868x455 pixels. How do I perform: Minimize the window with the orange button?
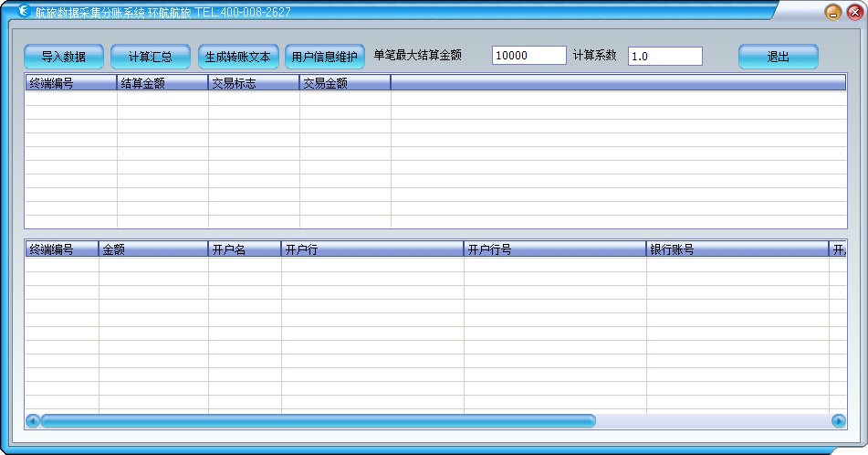[x=831, y=13]
